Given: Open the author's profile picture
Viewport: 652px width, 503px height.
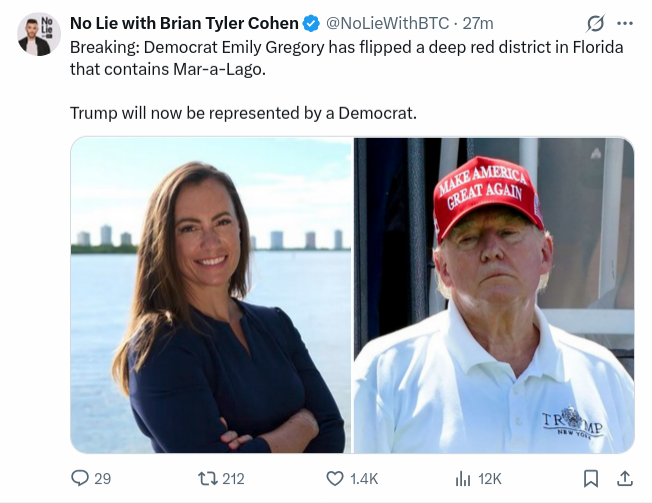Looking at the screenshot, I should click(37, 35).
